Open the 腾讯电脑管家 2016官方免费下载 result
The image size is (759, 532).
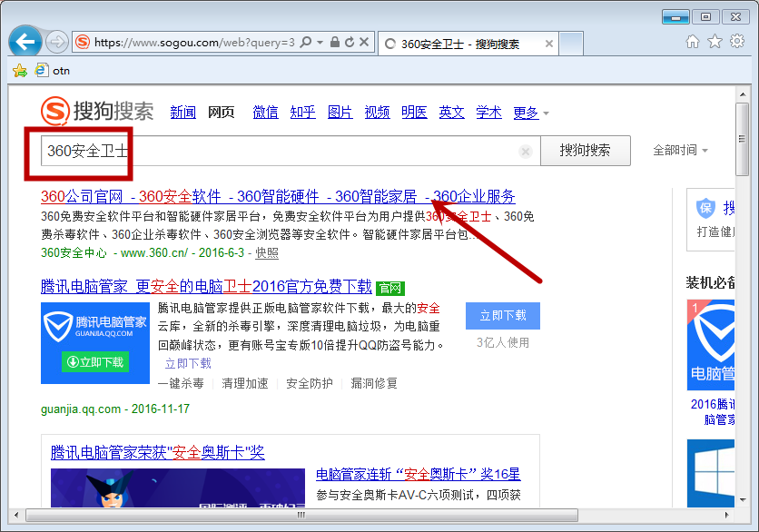[206, 287]
